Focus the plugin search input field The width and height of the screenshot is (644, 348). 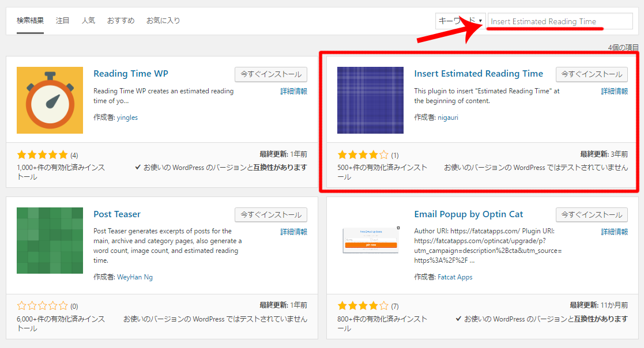[x=560, y=21]
